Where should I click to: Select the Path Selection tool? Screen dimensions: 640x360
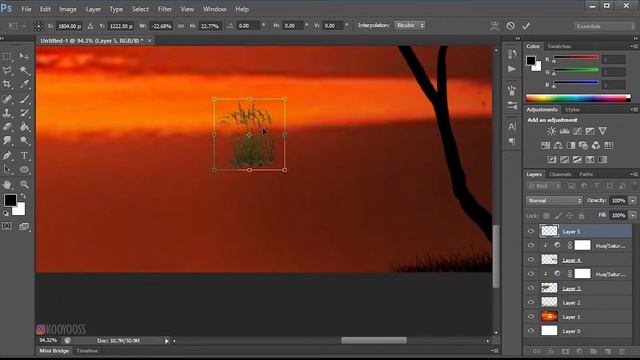pos(7,169)
